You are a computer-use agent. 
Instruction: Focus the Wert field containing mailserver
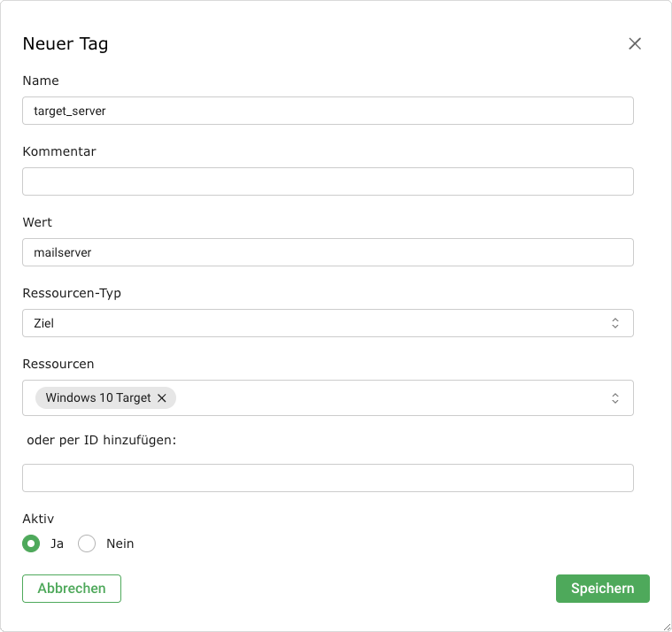[x=328, y=252]
